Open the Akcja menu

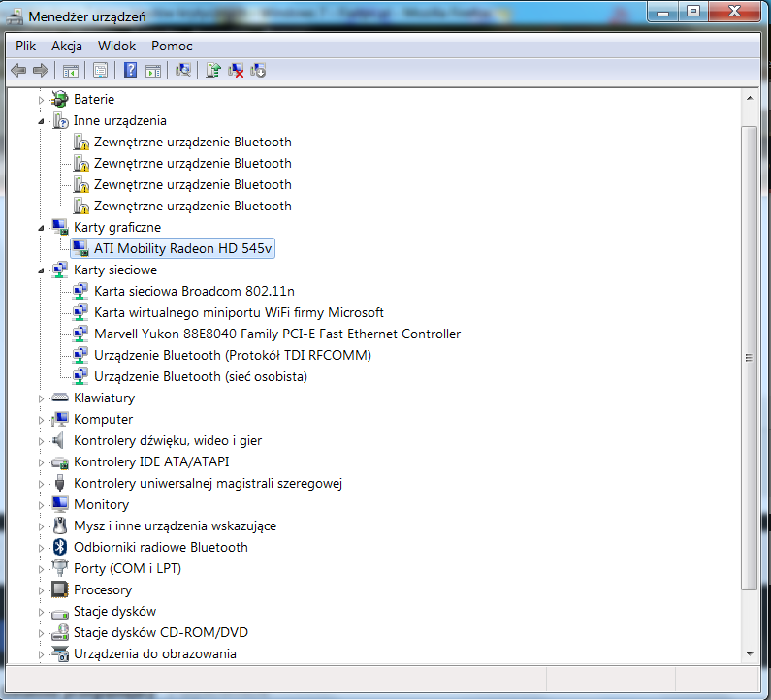click(67, 46)
